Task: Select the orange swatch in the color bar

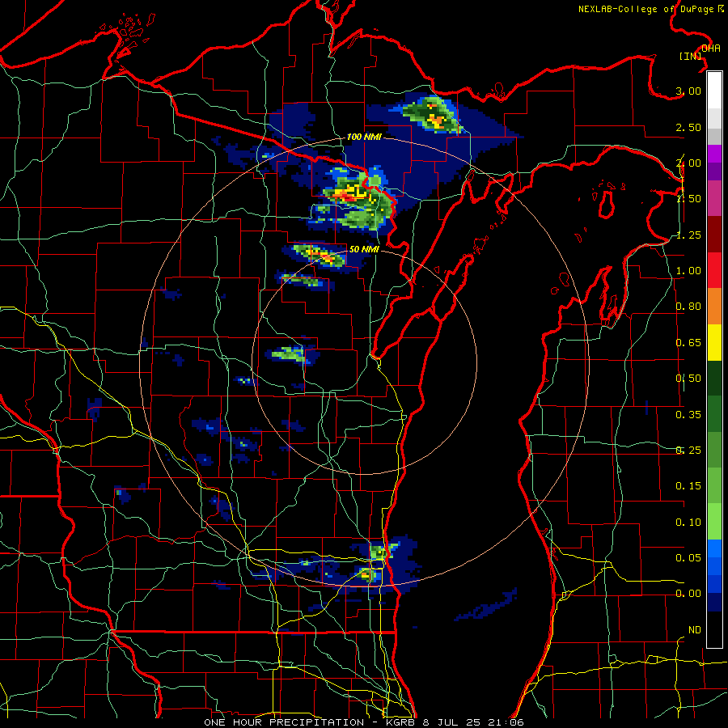Action: [x=714, y=307]
